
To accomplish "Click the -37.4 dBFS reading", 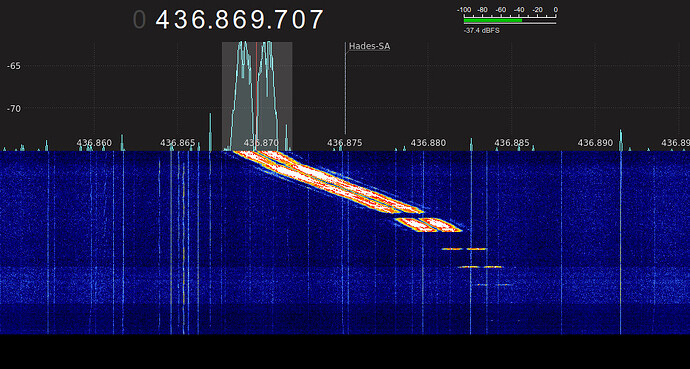I will [x=481, y=31].
